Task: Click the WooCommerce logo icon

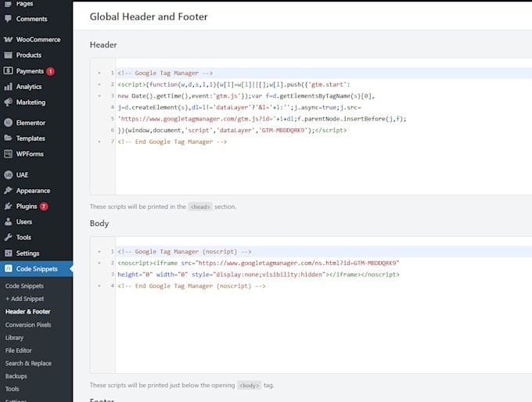Action: click(x=8, y=40)
